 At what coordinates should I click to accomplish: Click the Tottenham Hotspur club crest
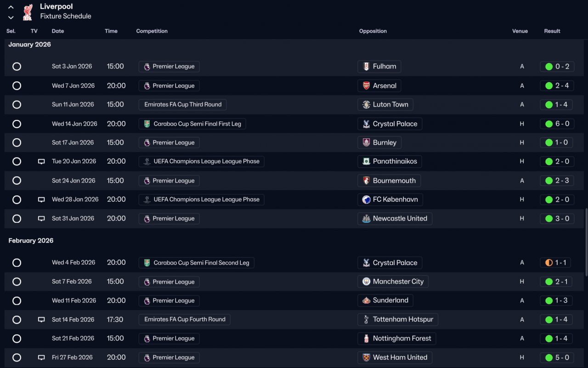366,320
